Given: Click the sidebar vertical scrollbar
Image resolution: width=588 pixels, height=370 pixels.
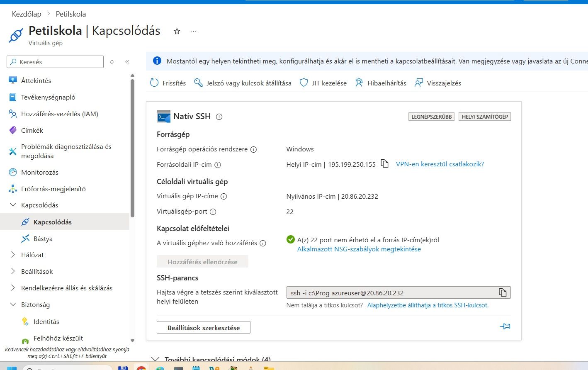Looking at the screenshot, I should click(132, 149).
